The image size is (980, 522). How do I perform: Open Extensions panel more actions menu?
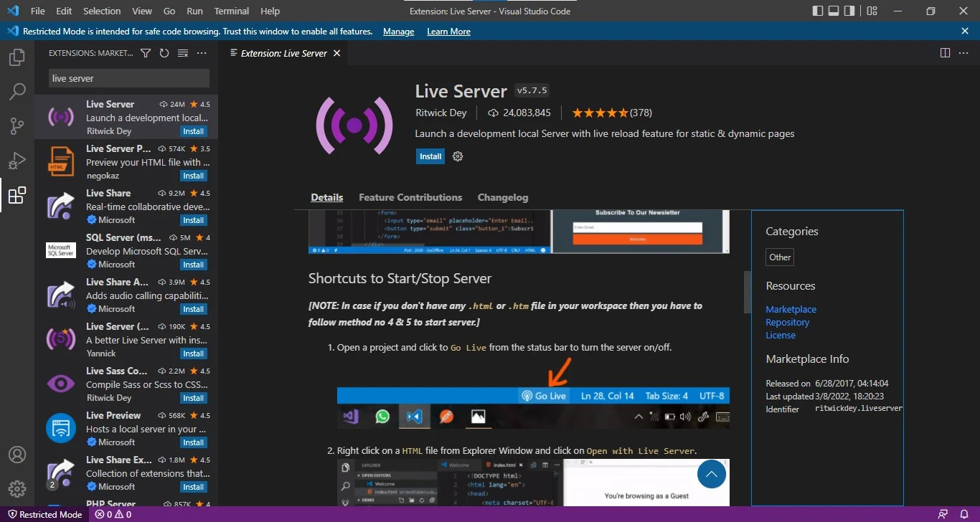202,53
